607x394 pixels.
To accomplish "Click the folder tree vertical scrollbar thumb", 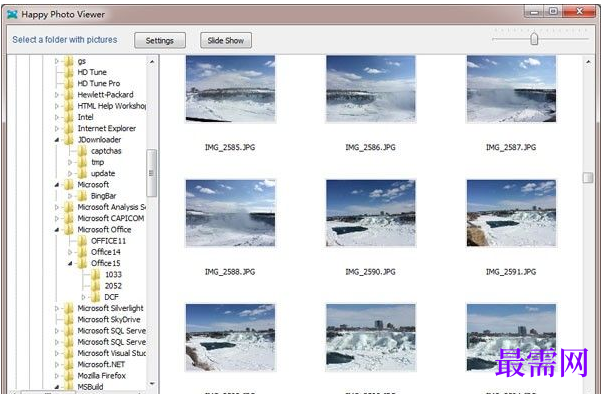I will click(x=152, y=173).
